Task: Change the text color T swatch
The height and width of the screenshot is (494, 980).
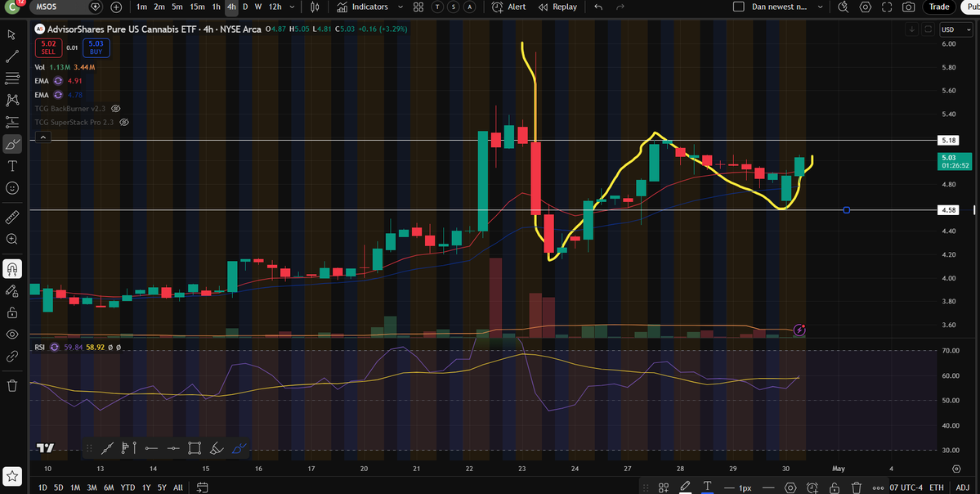Action: (707, 487)
